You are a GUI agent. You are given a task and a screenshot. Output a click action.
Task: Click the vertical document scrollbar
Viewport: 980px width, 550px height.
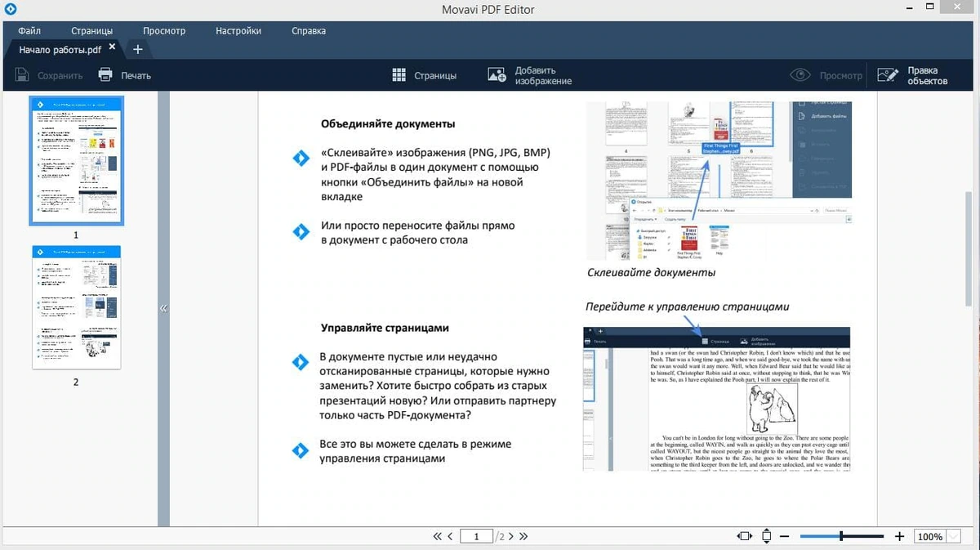pos(968,248)
